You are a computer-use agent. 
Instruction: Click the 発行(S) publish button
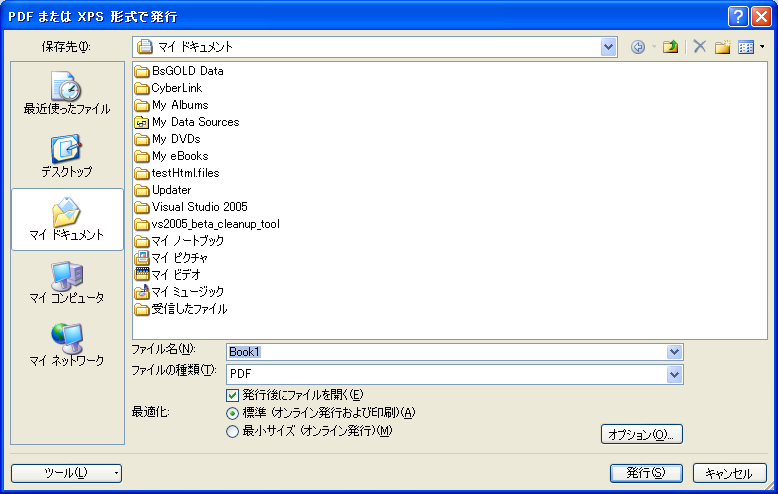[x=646, y=473]
